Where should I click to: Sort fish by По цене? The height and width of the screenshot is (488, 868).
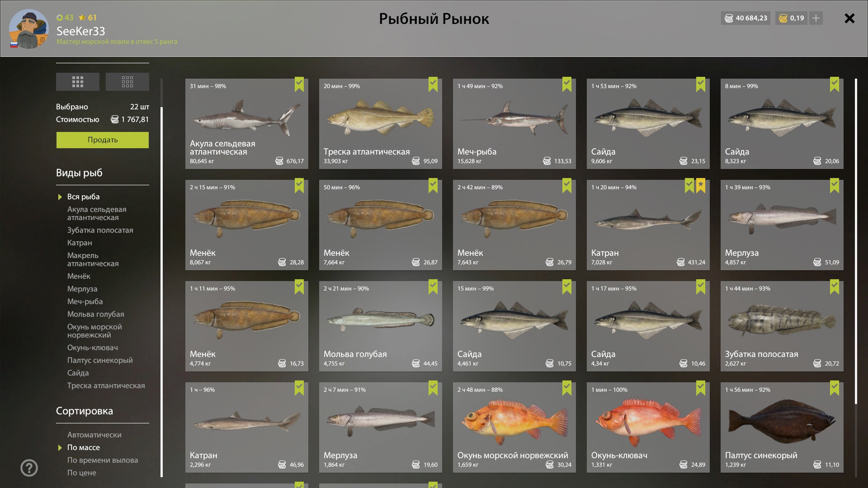point(81,473)
